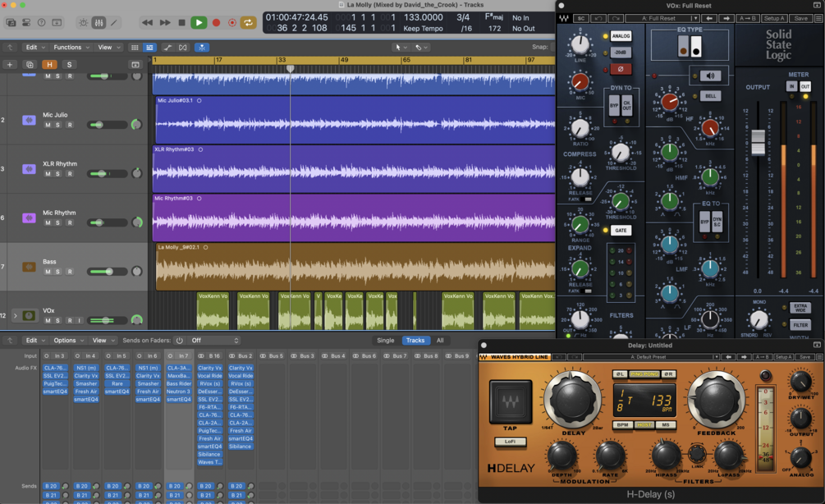The width and height of the screenshot is (825, 504).
Task: Fast forward the playhead
Action: coord(165,23)
